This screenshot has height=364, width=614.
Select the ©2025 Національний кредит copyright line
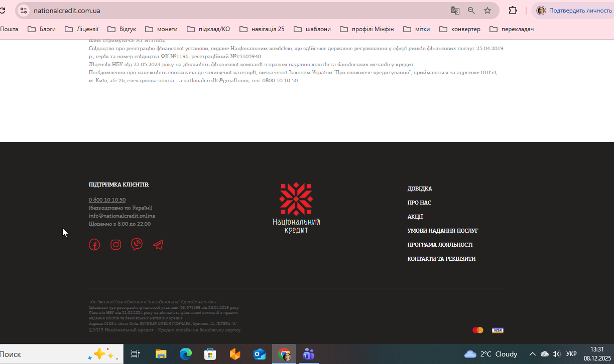pyautogui.click(x=165, y=330)
